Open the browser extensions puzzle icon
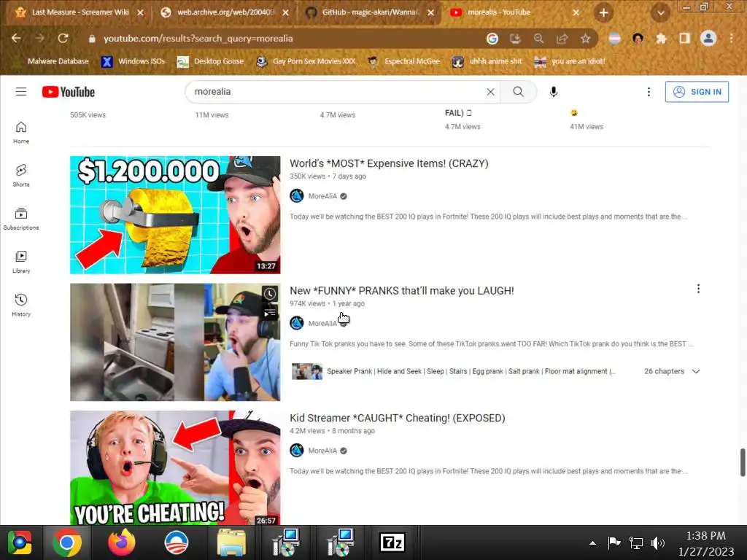The width and height of the screenshot is (747, 560). [661, 39]
